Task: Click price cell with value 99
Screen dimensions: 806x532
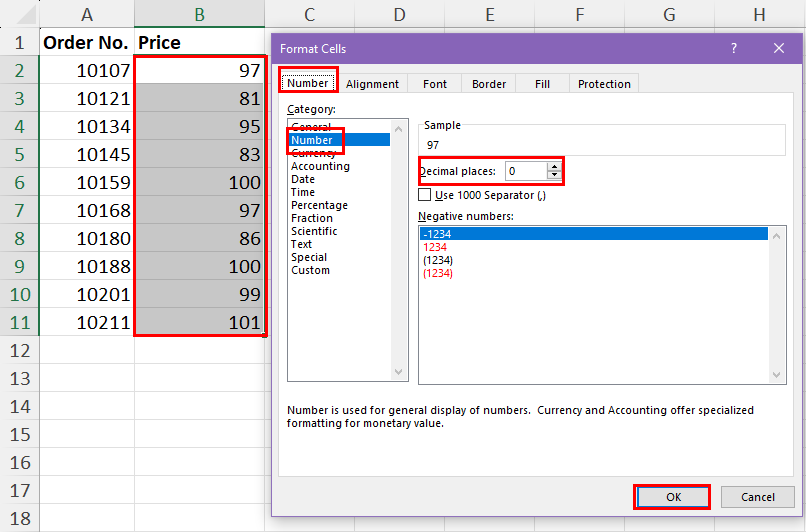Action: 199,295
